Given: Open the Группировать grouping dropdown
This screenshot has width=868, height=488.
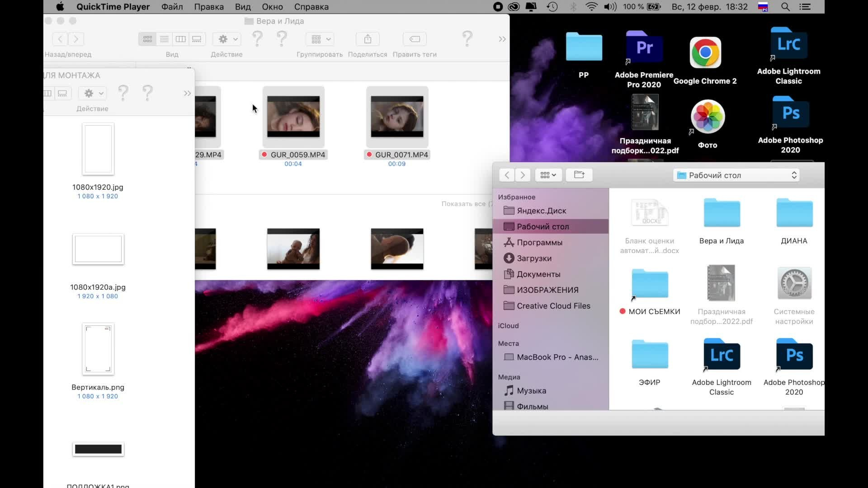Looking at the screenshot, I should click(x=320, y=39).
